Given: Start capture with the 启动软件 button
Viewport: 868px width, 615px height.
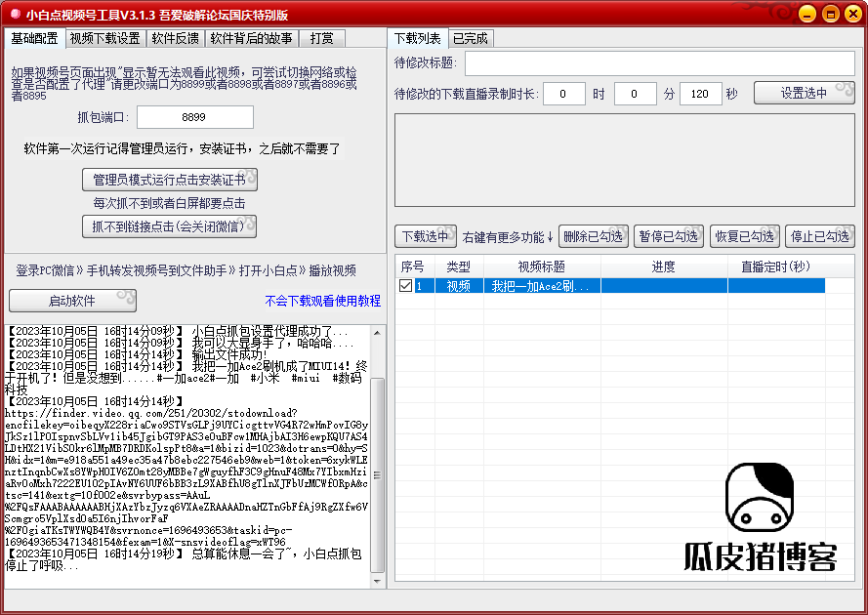Looking at the screenshot, I should 72,301.
